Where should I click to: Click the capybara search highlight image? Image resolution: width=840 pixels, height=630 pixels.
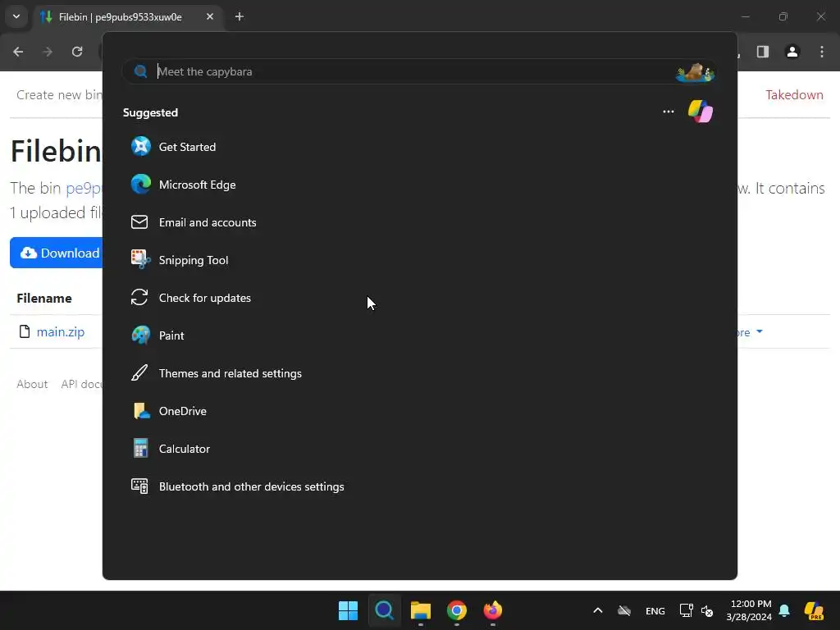695,72
